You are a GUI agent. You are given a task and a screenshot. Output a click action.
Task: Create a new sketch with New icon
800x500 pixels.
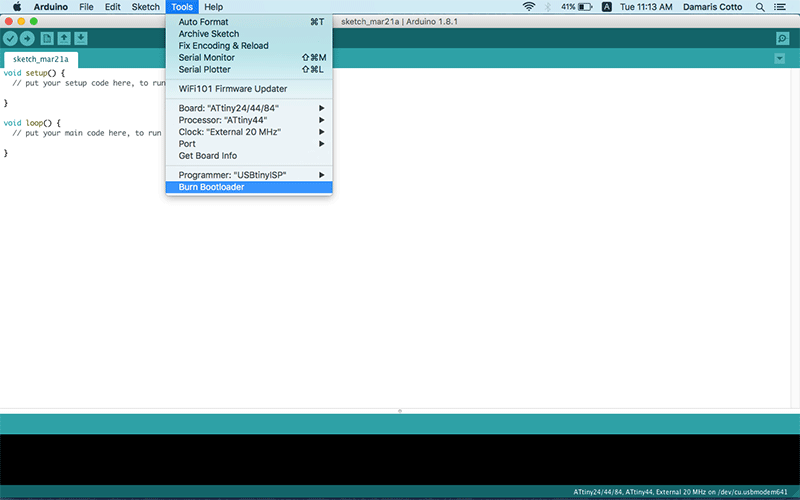click(x=47, y=38)
